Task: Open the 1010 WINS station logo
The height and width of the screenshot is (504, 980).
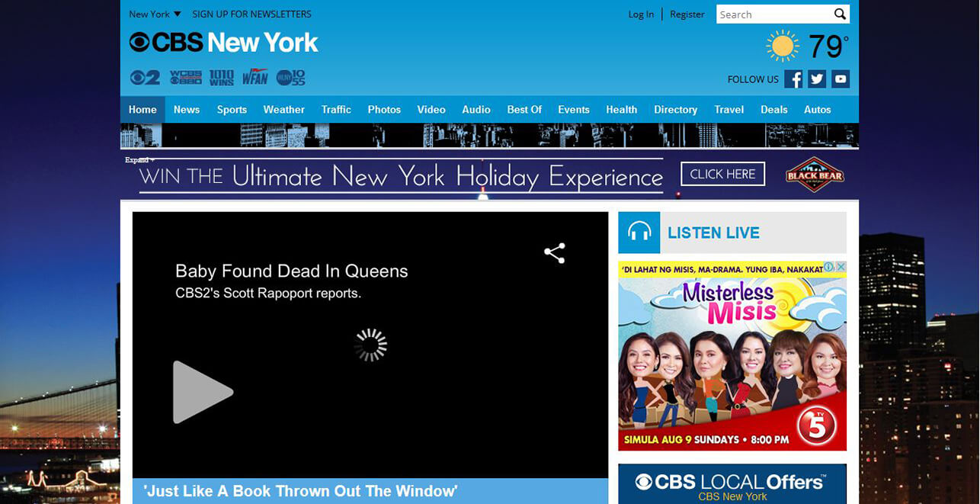Action: pos(222,78)
